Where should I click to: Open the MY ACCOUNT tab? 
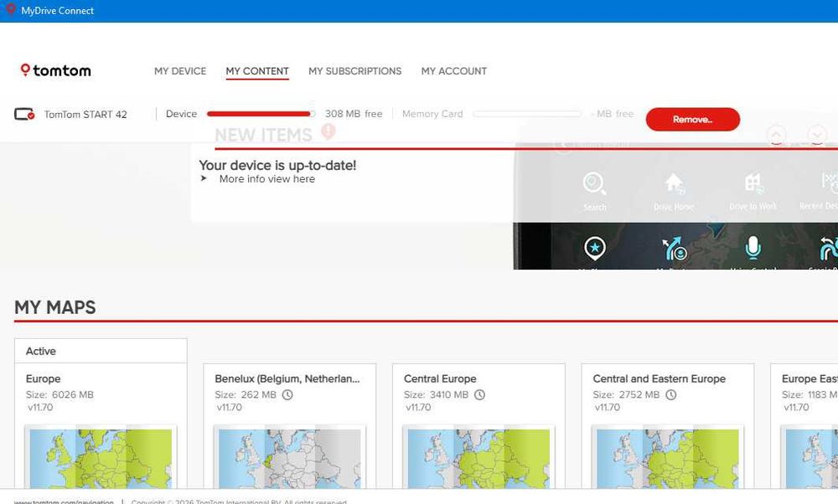pyautogui.click(x=453, y=71)
